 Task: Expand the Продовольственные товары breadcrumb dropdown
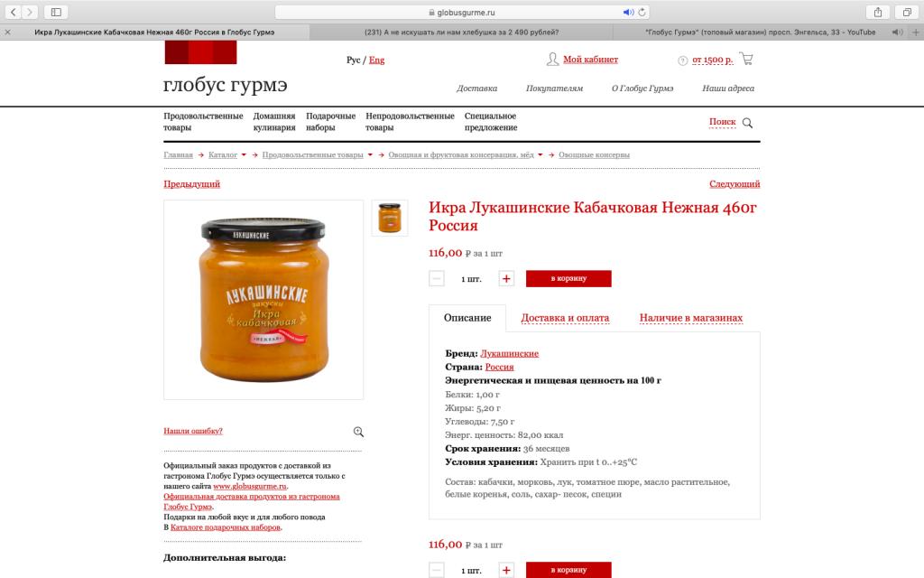370,155
